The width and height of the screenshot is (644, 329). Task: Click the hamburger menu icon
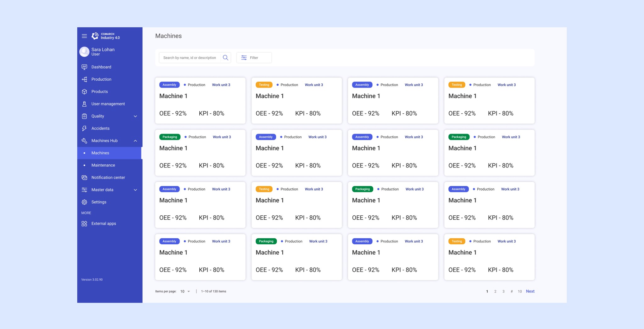coord(84,36)
